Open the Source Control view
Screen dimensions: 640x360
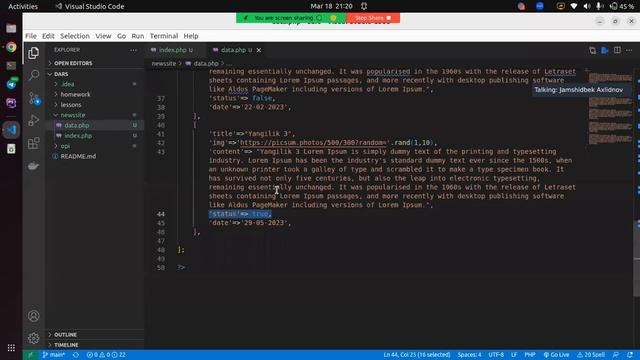click(x=34, y=98)
